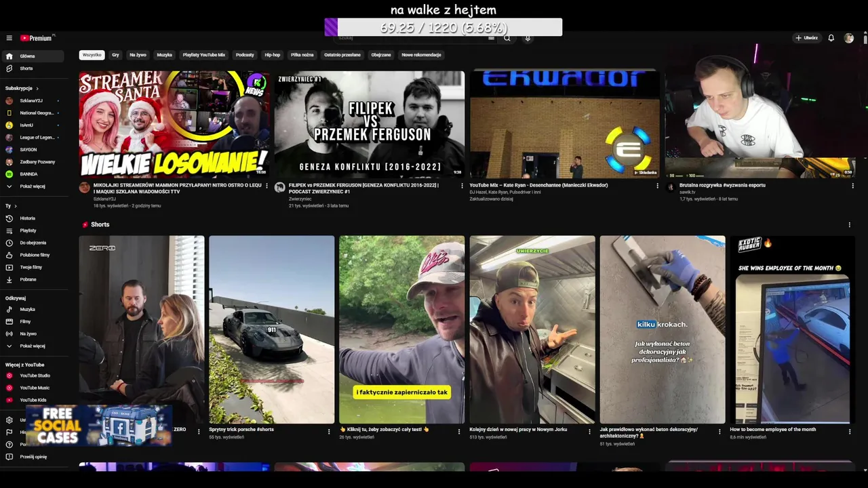Open YouTube Kids

34,400
